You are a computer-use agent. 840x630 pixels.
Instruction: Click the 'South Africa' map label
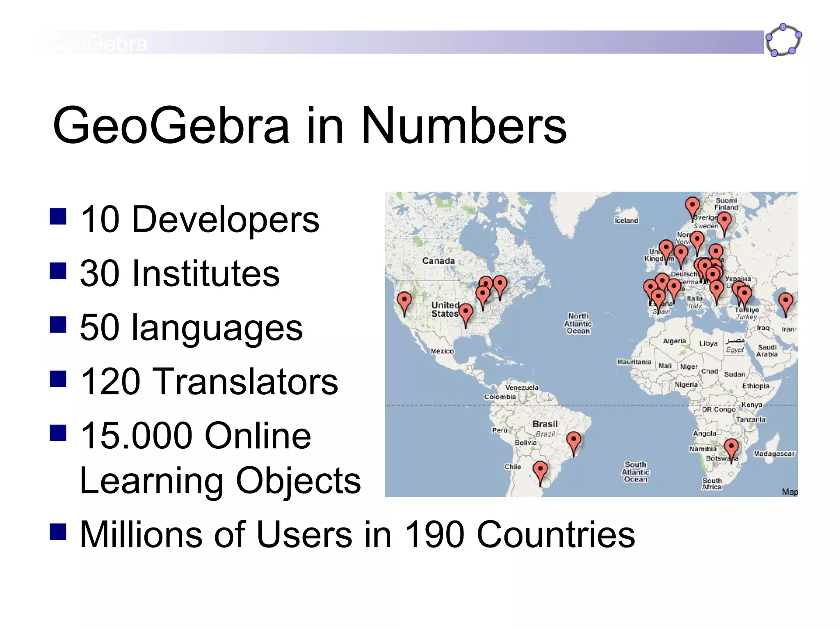[x=712, y=484]
